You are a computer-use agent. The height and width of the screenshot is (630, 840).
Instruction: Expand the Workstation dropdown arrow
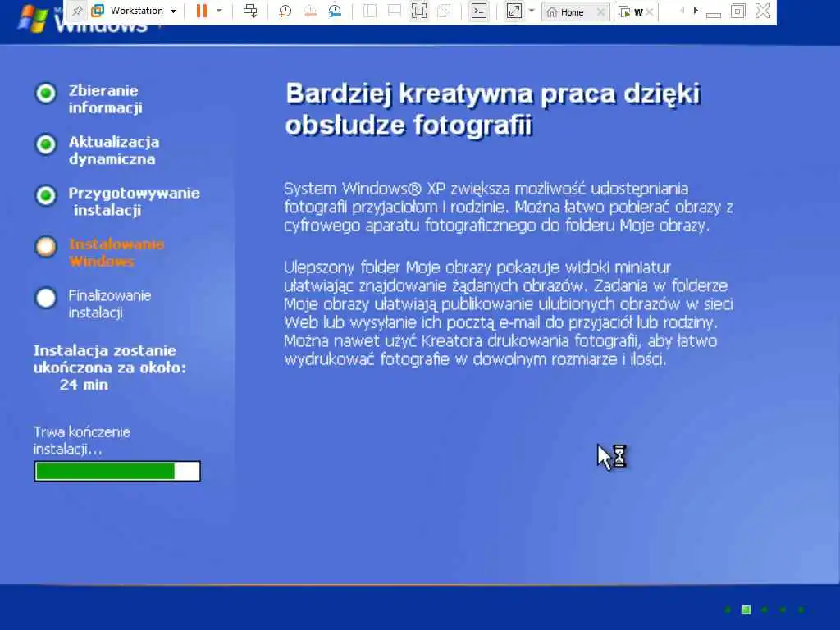[173, 11]
